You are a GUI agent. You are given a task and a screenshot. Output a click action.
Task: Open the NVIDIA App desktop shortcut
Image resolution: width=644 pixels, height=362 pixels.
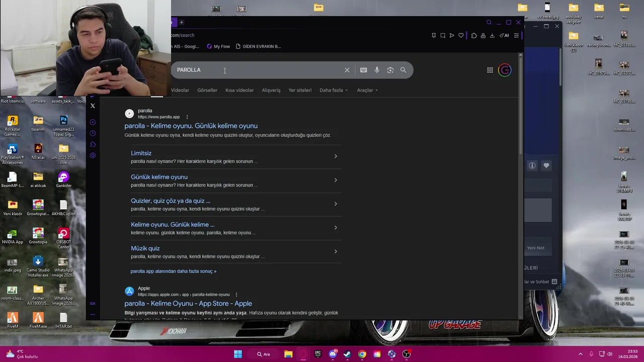(13, 236)
